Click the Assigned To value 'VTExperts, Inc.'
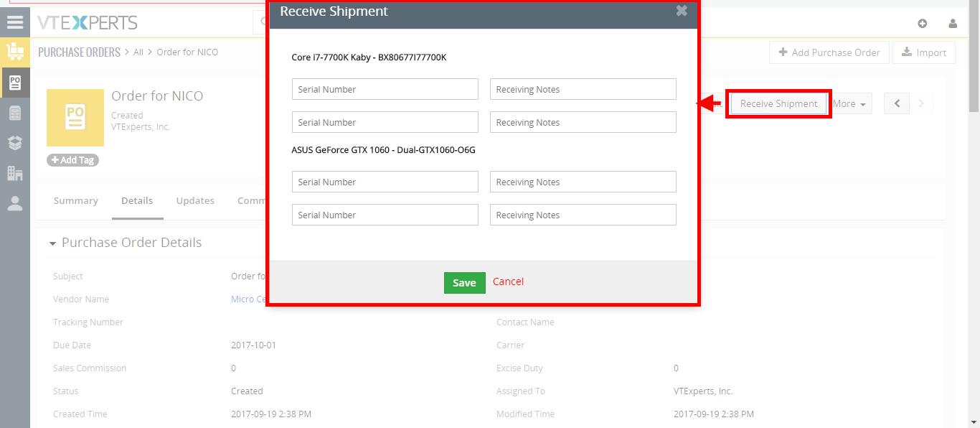This screenshot has width=980, height=428. (x=703, y=391)
